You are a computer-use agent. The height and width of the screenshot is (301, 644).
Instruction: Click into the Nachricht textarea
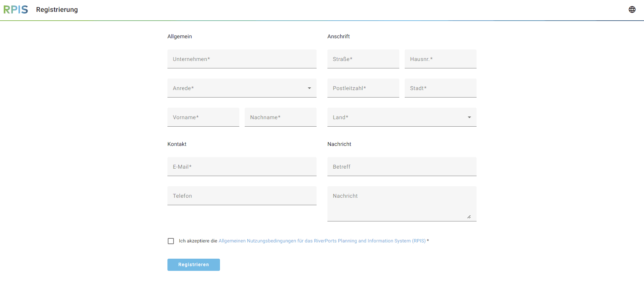(402, 204)
